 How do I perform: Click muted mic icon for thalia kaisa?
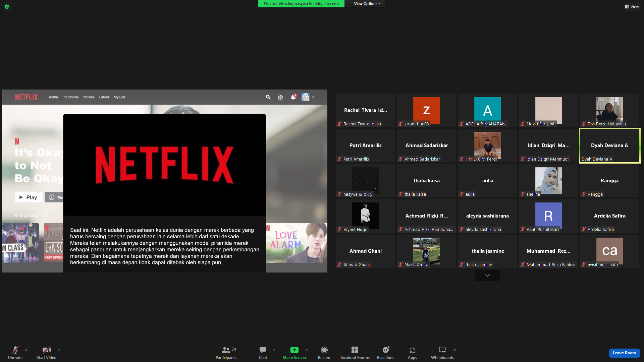pos(400,194)
